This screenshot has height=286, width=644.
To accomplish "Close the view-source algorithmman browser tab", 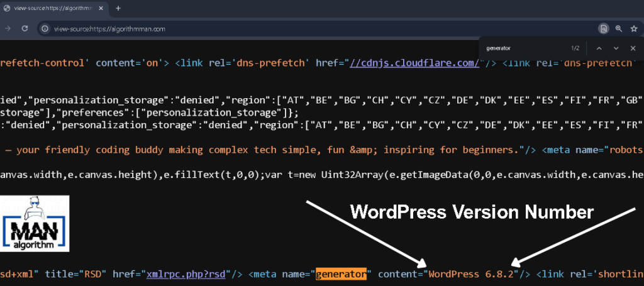I will (101, 8).
